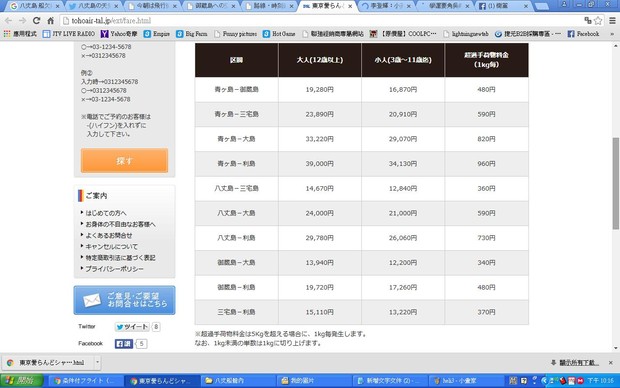This screenshot has width=620, height=388.
Task: Click the ご意見・ご要望 inquiry banner
Action: point(125,300)
